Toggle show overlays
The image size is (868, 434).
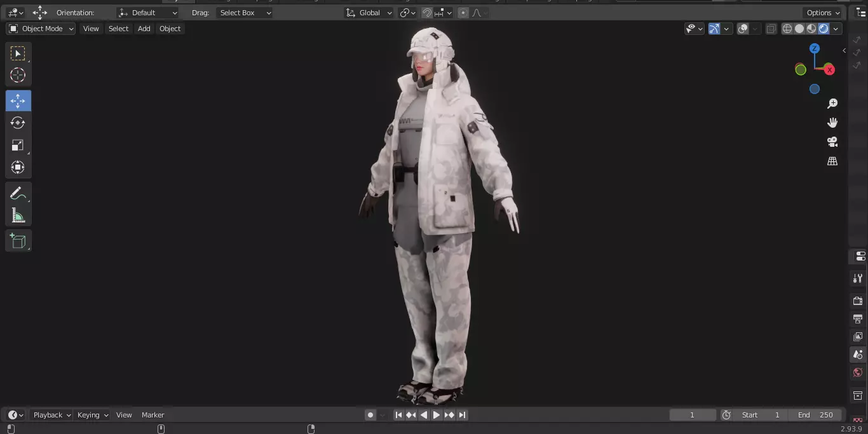coord(743,29)
